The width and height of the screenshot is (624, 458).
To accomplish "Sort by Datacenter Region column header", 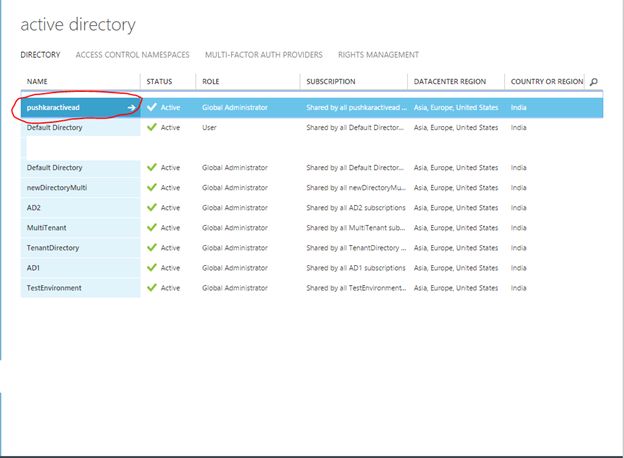I will pyautogui.click(x=450, y=82).
